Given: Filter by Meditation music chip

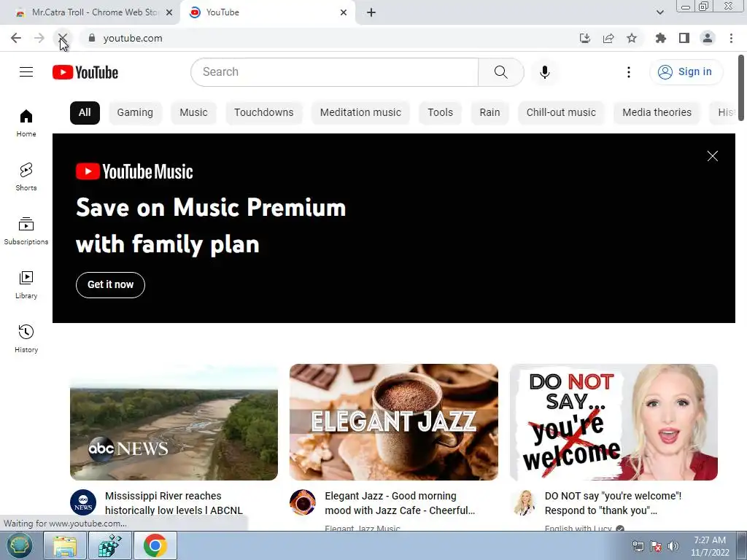Looking at the screenshot, I should tap(360, 113).
